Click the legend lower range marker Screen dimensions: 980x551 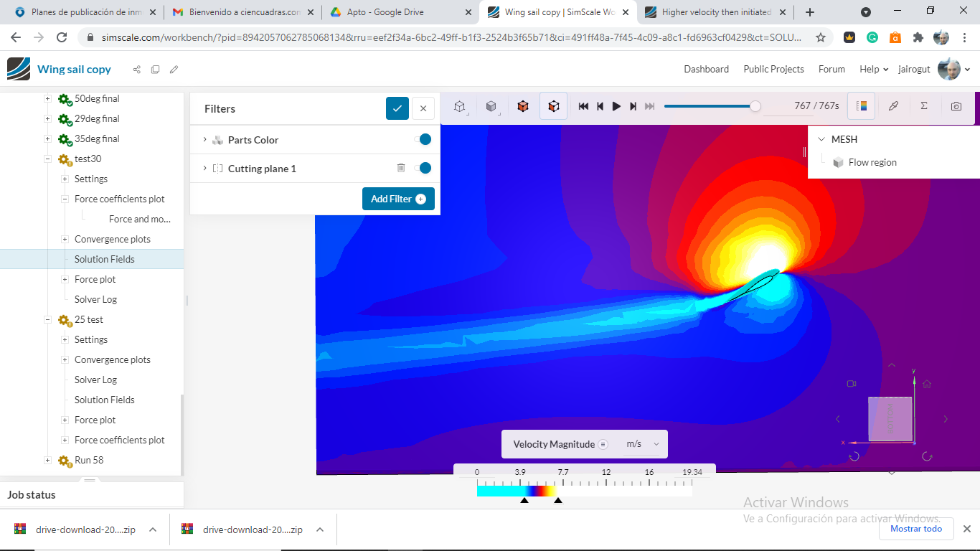pos(524,500)
